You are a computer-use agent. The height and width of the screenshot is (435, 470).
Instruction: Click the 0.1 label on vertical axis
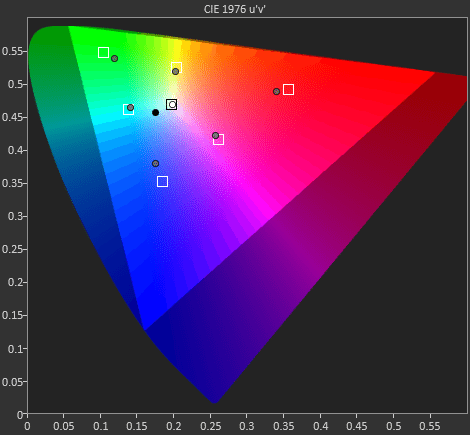(x=14, y=349)
